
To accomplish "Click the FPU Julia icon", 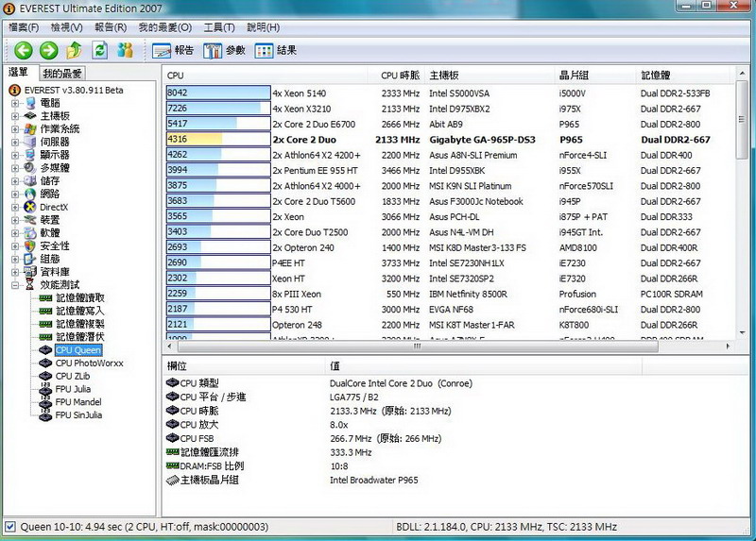I will (x=45, y=389).
